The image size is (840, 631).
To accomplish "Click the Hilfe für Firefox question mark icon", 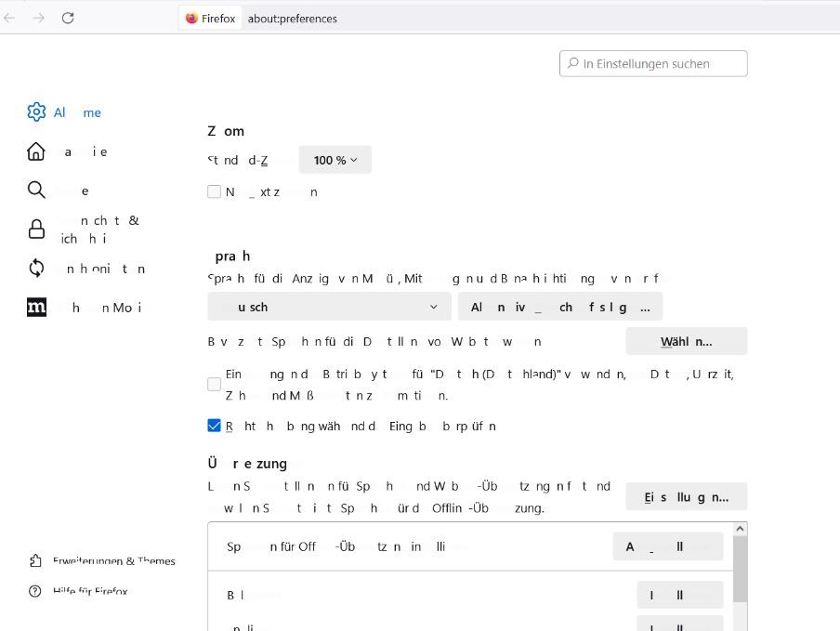I will point(34,591).
